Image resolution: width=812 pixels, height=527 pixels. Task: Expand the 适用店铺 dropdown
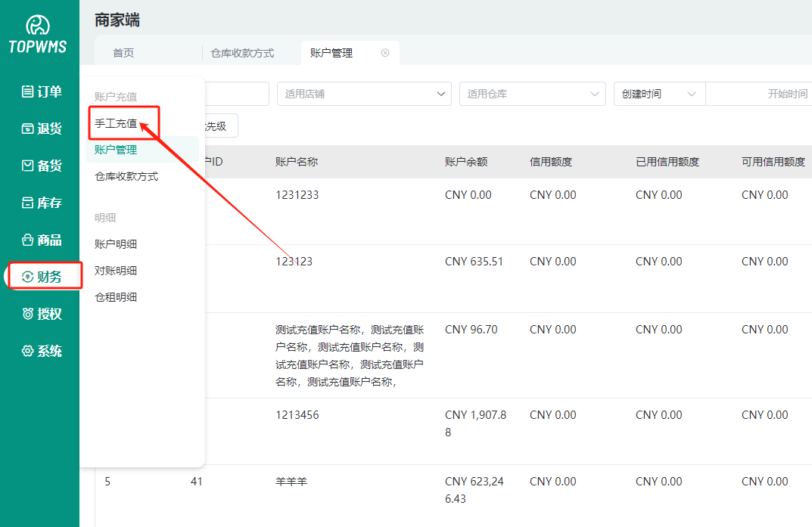point(364,94)
